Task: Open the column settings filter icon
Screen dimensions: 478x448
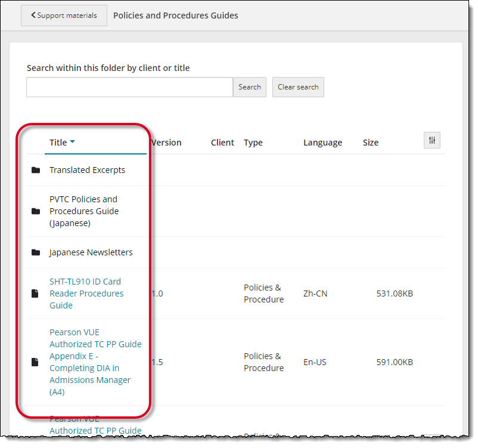Action: 432,140
